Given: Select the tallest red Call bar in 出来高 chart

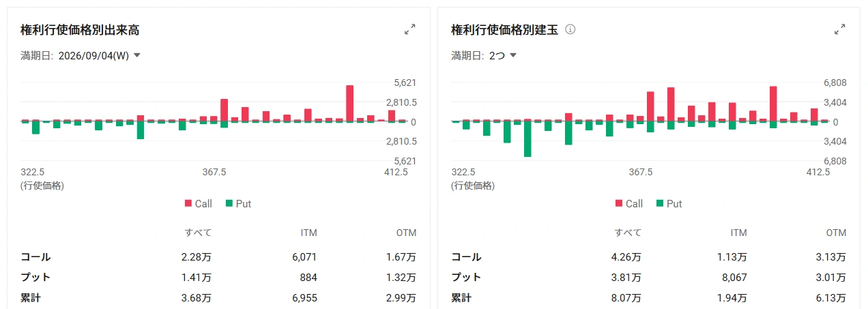Looking at the screenshot, I should click(x=350, y=104).
